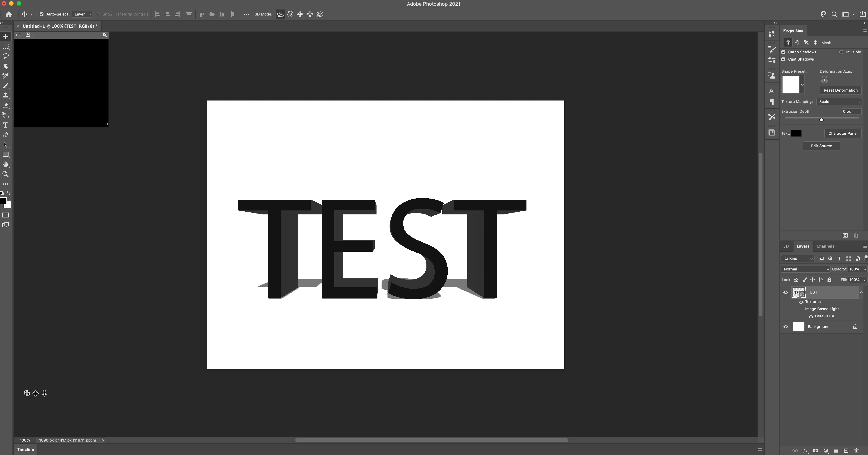Select the Lasso tool
Image resolution: width=868 pixels, height=455 pixels.
6,56
